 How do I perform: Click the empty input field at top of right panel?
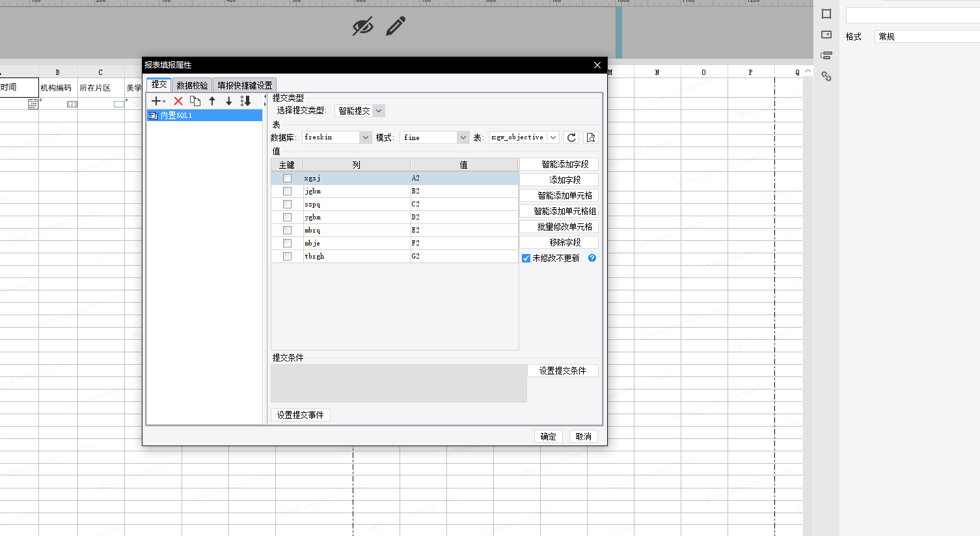tap(913, 15)
